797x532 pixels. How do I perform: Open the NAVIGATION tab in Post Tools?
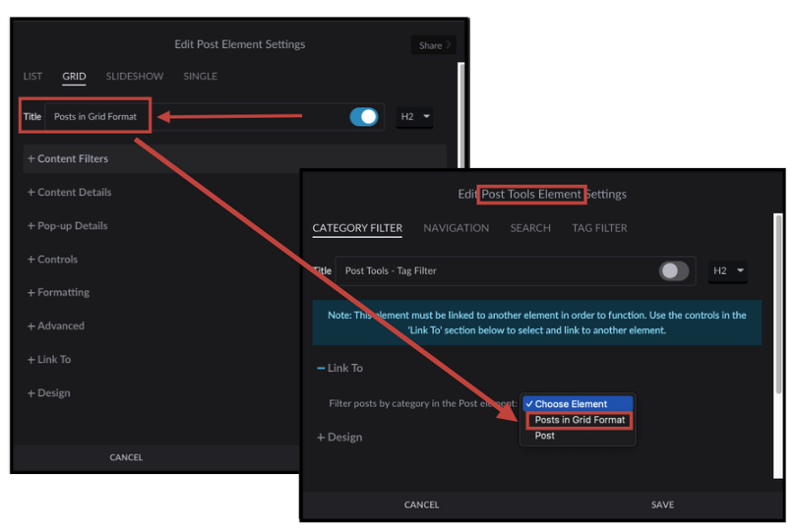point(456,228)
